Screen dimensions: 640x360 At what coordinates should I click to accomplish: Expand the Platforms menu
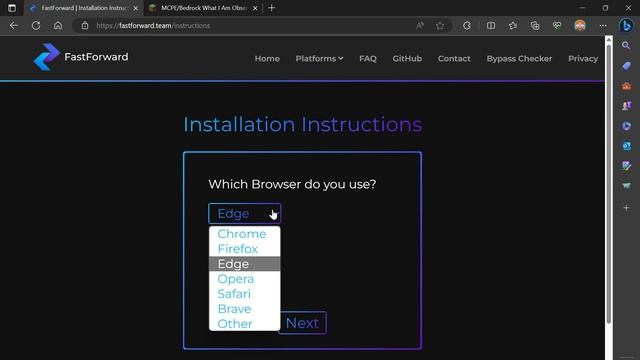(x=319, y=59)
